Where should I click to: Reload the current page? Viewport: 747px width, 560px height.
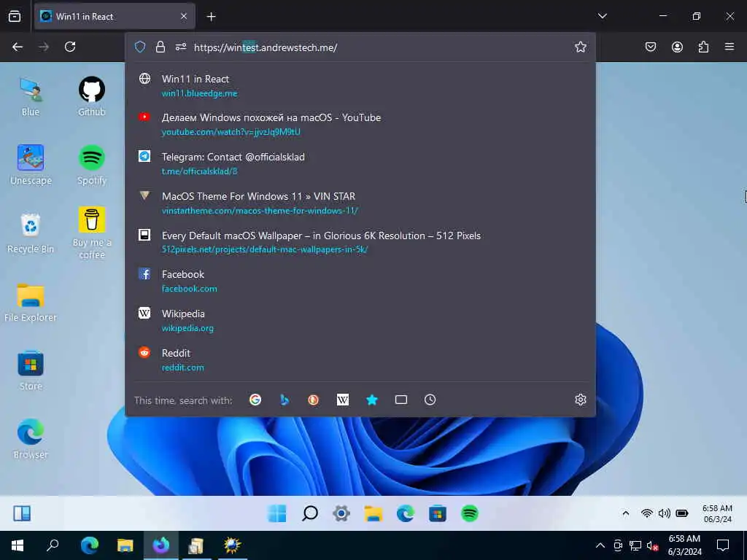(70, 47)
